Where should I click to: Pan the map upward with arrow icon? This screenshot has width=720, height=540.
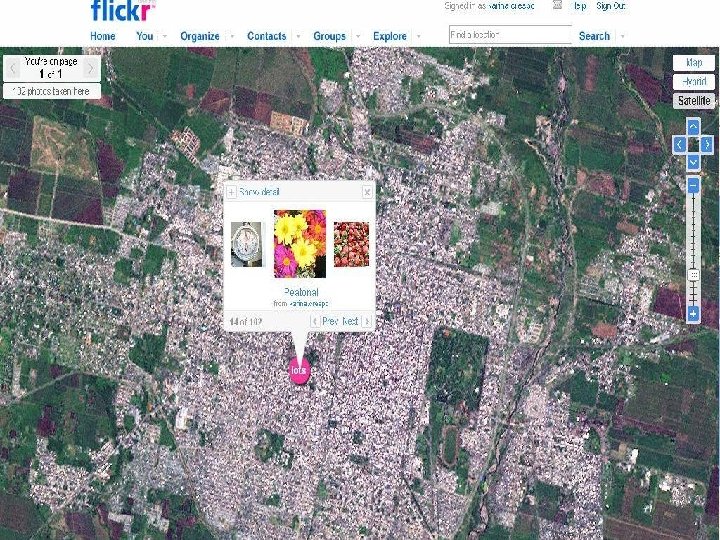(x=693, y=127)
